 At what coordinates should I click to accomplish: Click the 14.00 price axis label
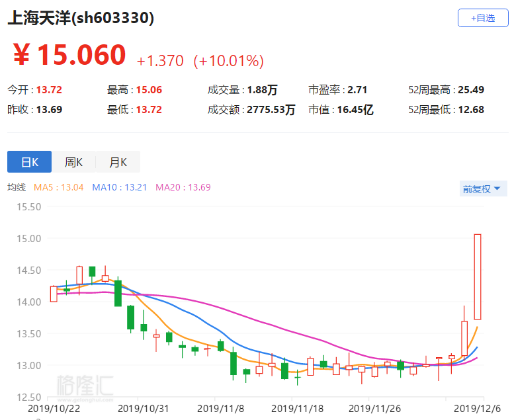[29, 302]
